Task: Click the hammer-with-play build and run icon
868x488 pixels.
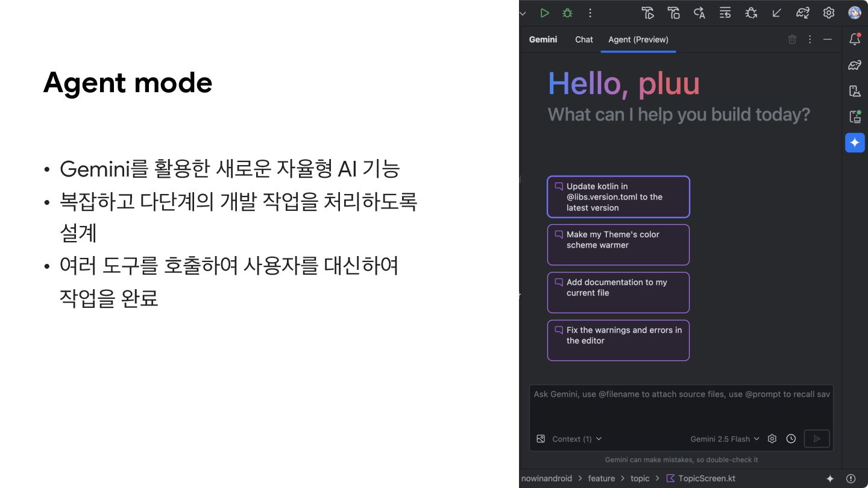Action: pos(648,13)
